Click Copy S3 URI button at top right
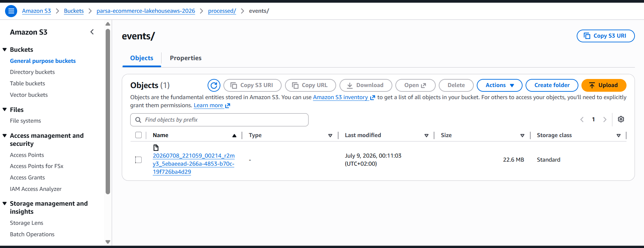644x248 pixels. [605, 36]
